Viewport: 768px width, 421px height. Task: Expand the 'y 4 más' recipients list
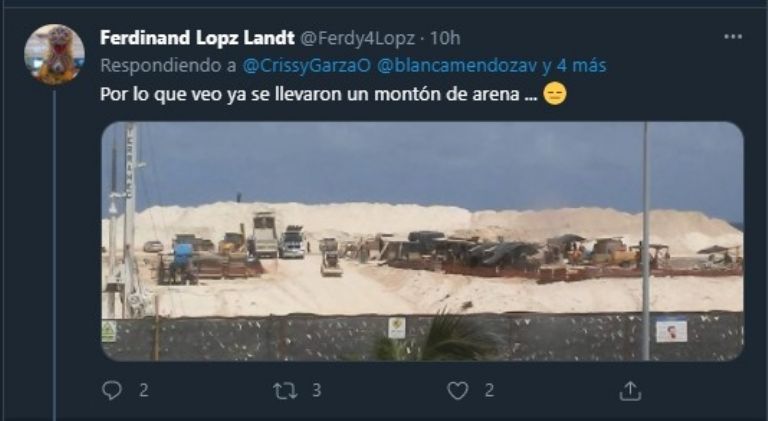click(x=574, y=66)
